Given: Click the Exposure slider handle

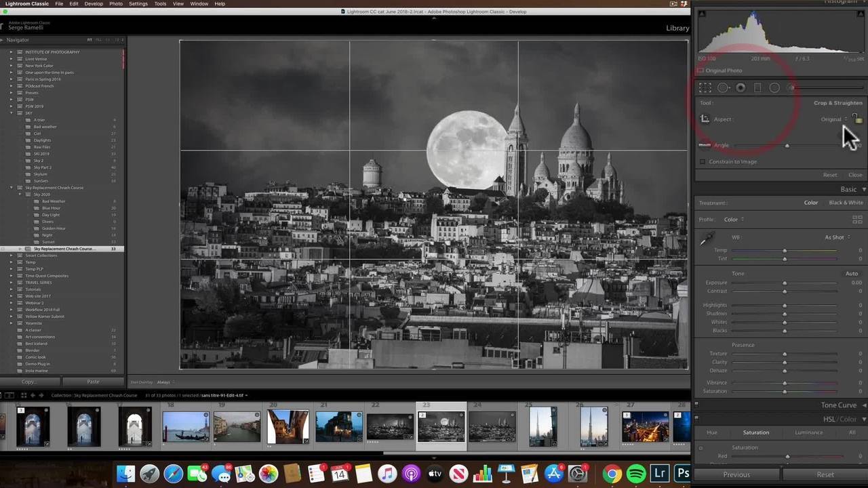Looking at the screenshot, I should pos(785,283).
